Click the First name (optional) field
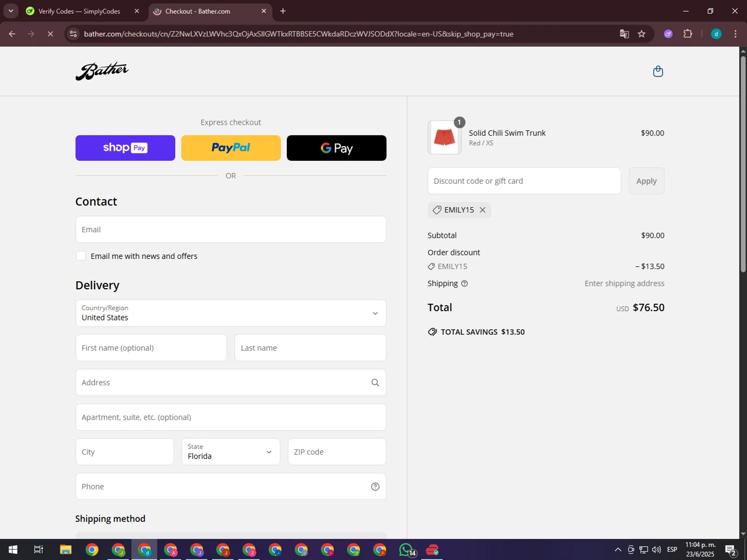747x560 pixels. [151, 348]
